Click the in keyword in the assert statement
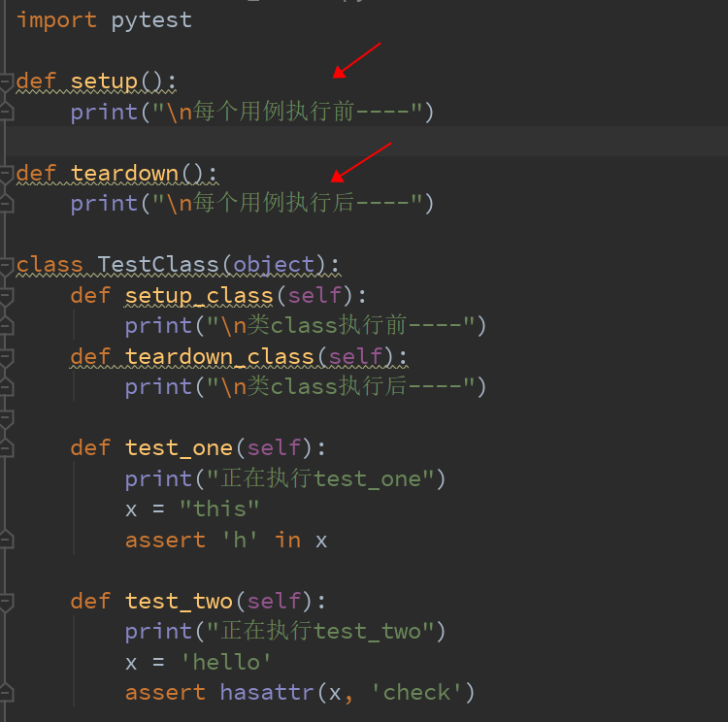The image size is (728, 722). pyautogui.click(x=287, y=540)
